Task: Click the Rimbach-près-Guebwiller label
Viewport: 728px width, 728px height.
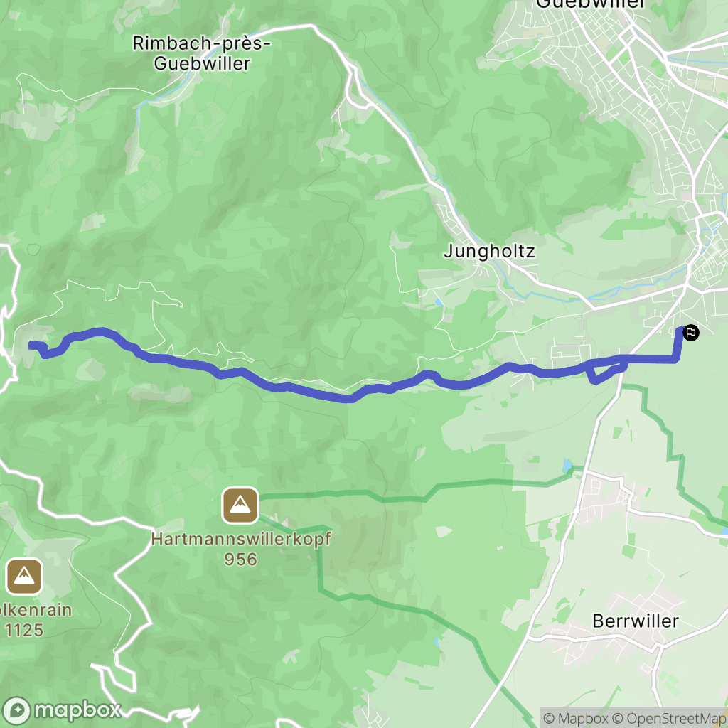Action: point(201,53)
